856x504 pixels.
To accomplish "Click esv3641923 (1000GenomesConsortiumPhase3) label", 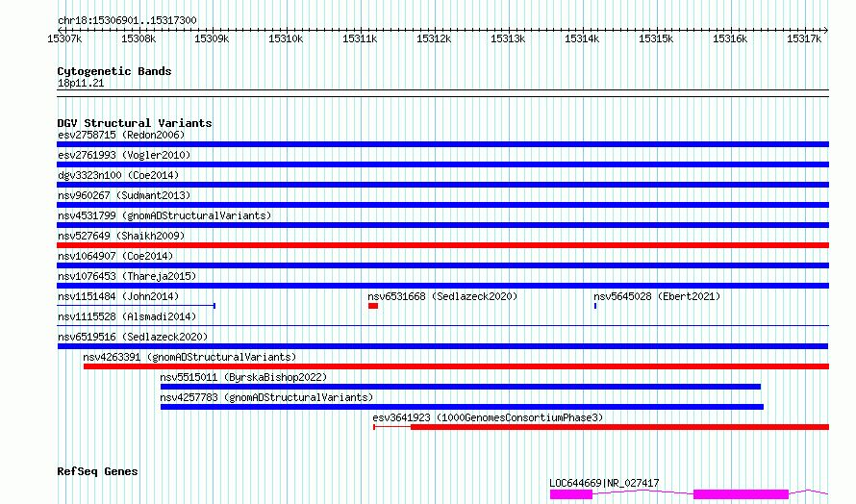I will (488, 417).
